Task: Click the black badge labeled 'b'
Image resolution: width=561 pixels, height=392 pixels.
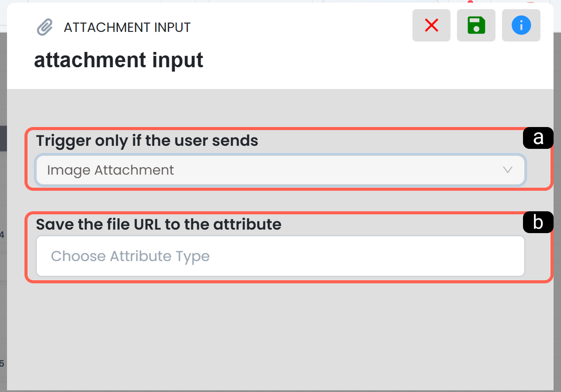Action: pyautogui.click(x=538, y=223)
